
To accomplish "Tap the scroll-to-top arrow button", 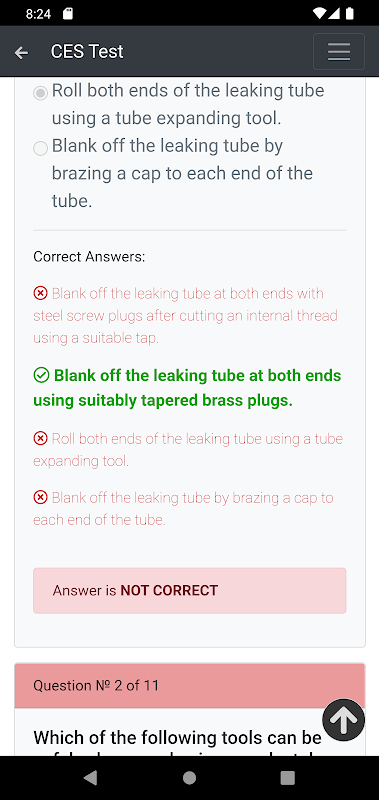I will coord(343,719).
